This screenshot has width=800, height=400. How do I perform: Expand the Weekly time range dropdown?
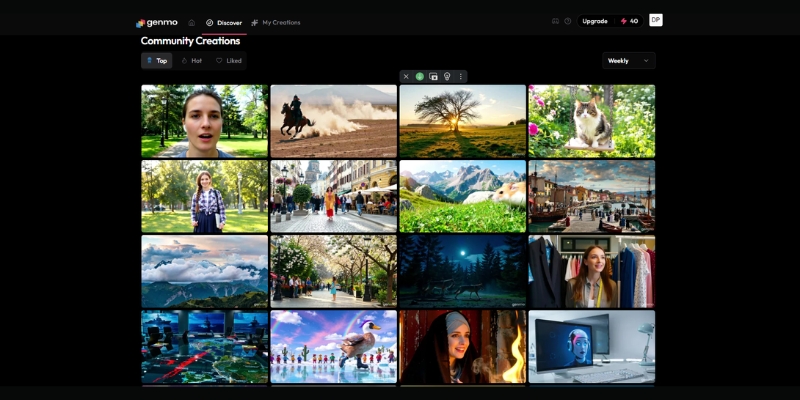point(629,61)
